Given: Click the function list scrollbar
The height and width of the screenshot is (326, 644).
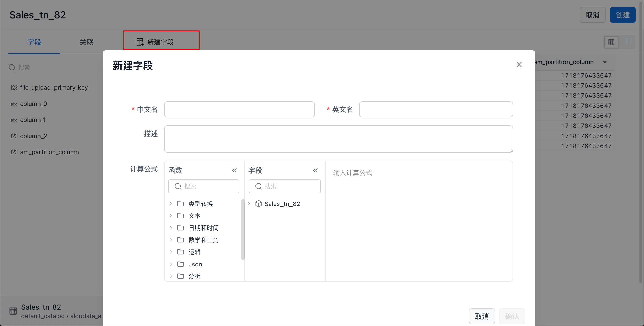Looking at the screenshot, I should click(243, 229).
